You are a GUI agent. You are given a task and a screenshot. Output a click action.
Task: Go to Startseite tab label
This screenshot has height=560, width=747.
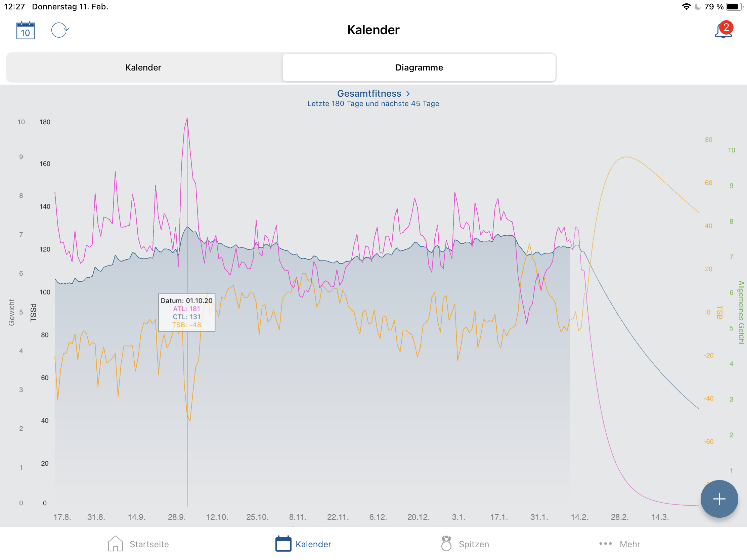(149, 544)
